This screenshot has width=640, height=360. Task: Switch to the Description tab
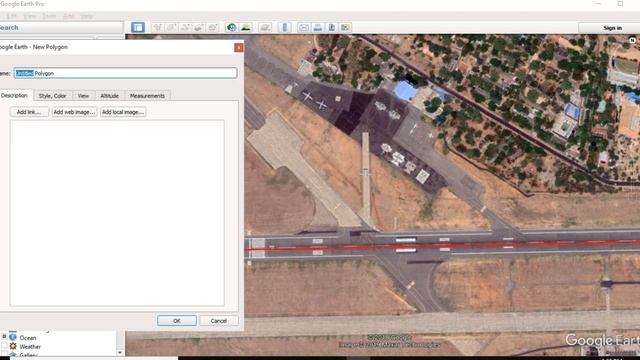point(14,95)
